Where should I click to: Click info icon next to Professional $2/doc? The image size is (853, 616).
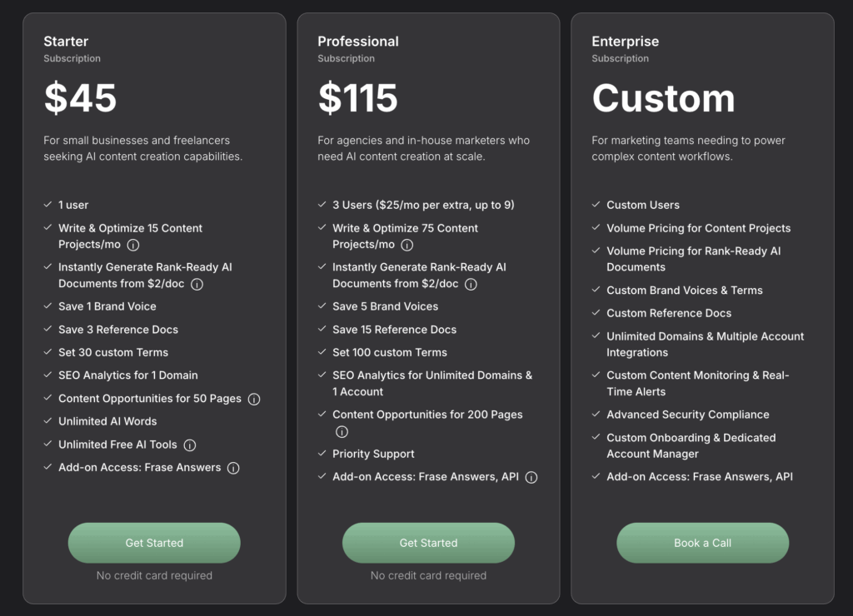pyautogui.click(x=471, y=285)
